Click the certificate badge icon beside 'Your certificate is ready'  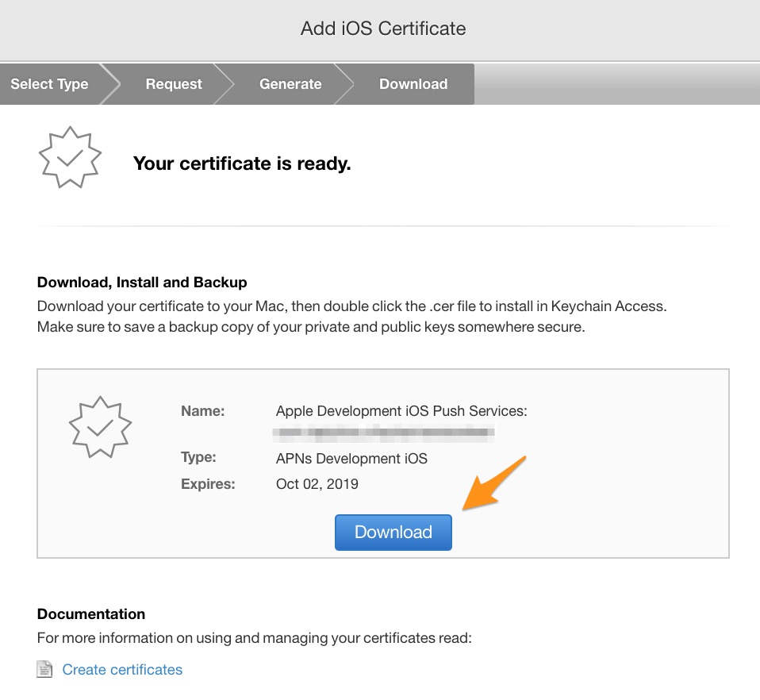[70, 157]
